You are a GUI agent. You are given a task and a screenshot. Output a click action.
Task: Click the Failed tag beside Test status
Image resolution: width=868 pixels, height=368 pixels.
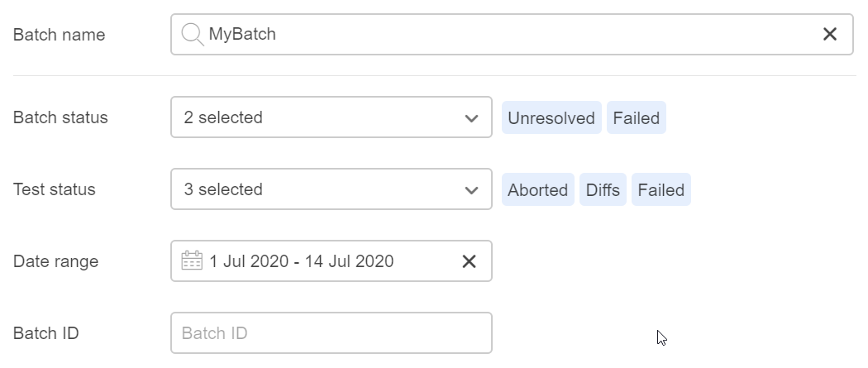coord(661,190)
